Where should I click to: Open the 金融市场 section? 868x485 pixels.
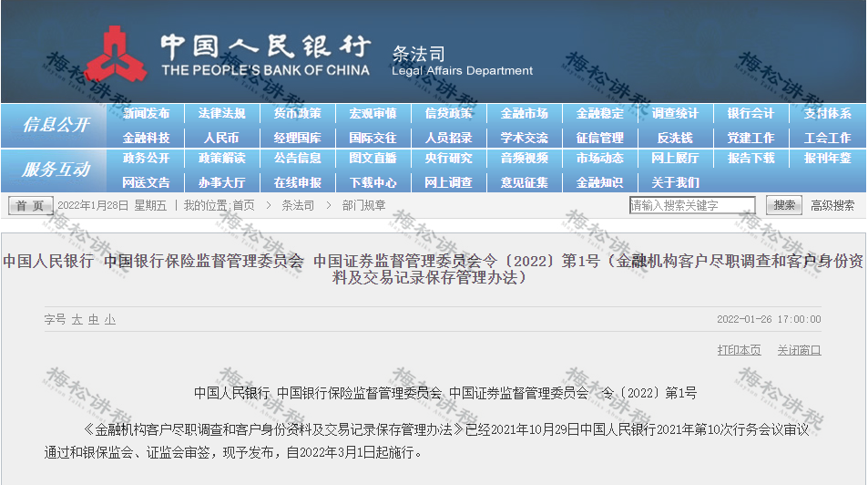coord(525,114)
